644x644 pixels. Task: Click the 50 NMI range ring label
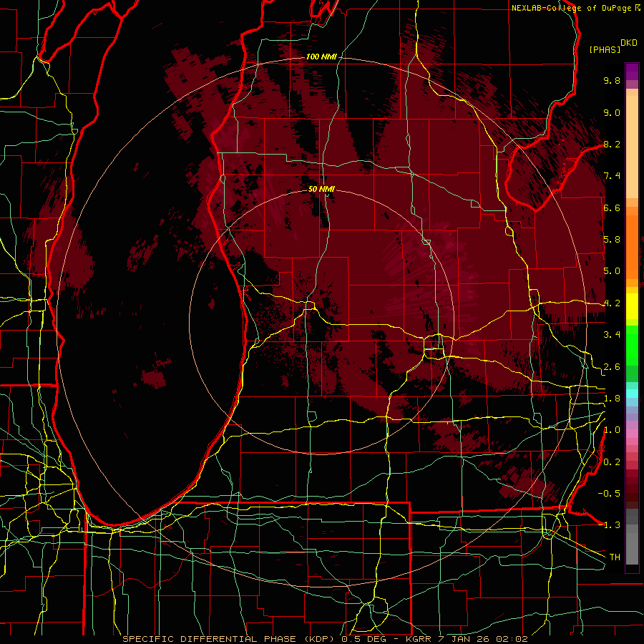coord(321,189)
